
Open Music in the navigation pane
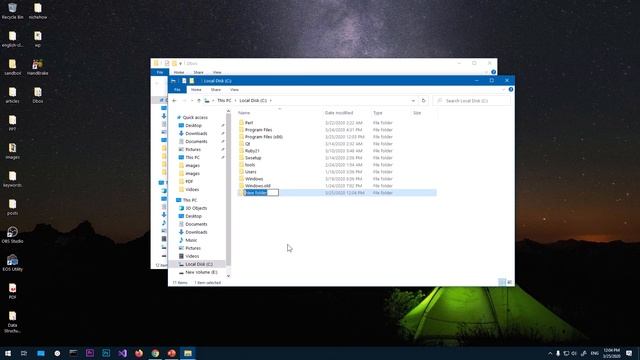point(191,240)
